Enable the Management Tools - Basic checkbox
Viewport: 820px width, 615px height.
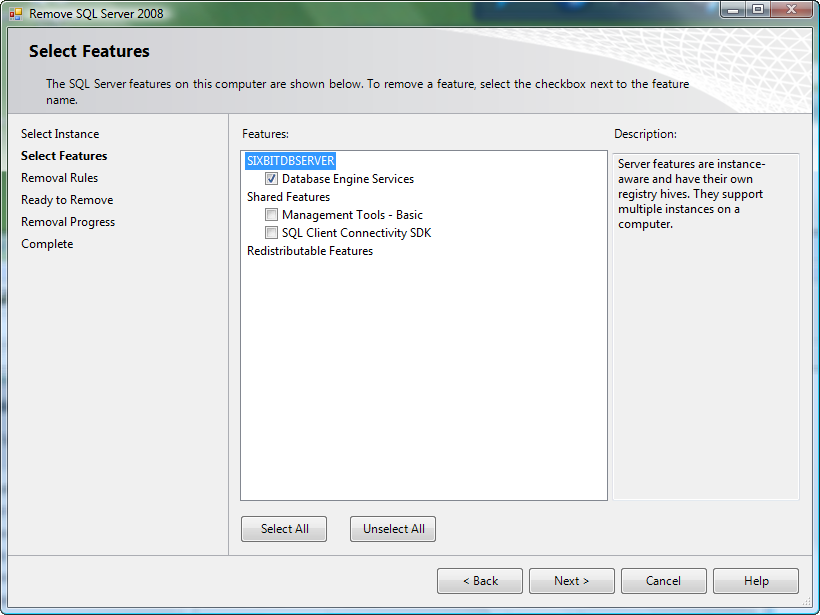point(271,215)
